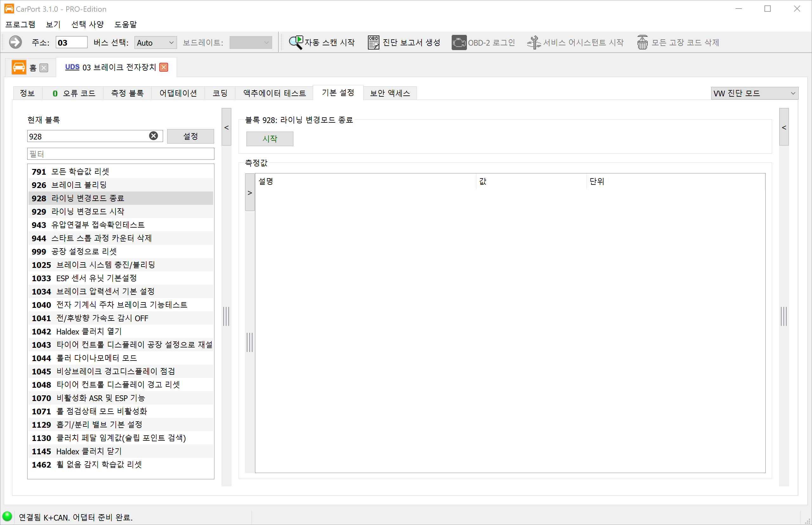The width and height of the screenshot is (812, 525).
Task: Select block 926 브레이크 블리딩
Action: pyautogui.click(x=121, y=185)
